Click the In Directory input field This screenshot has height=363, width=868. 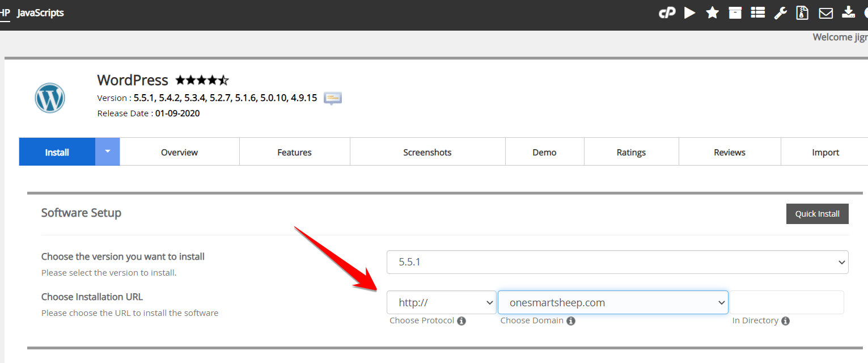click(787, 302)
